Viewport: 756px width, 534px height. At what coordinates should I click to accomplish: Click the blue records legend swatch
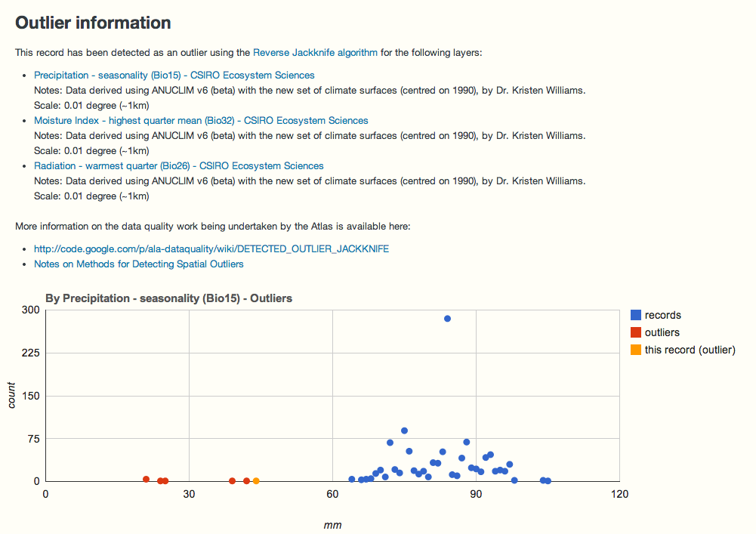(635, 314)
